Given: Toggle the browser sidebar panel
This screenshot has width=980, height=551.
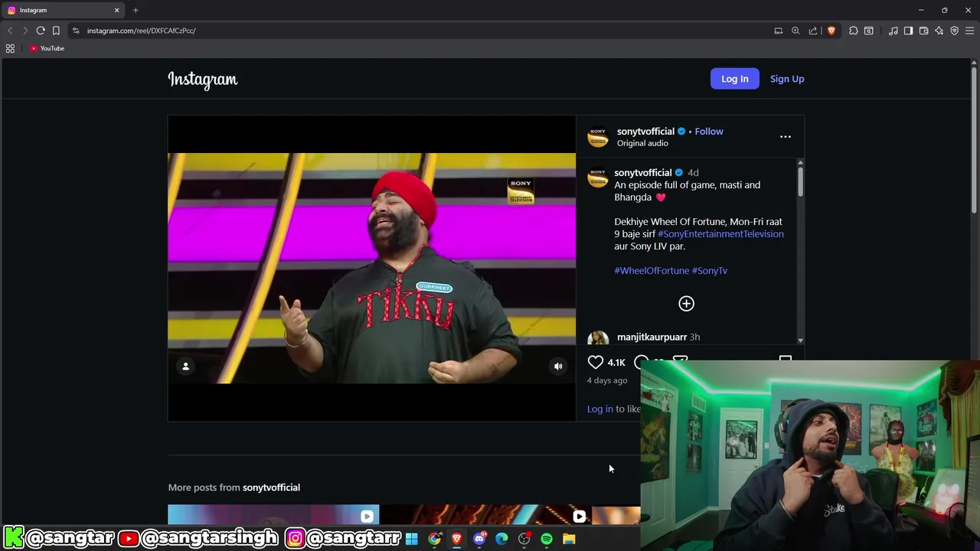Looking at the screenshot, I should coord(909,31).
